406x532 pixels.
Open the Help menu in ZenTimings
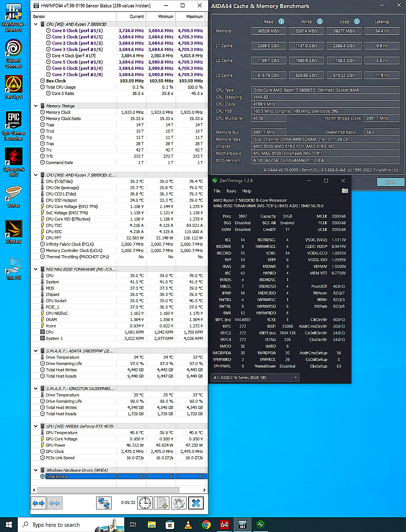pyautogui.click(x=247, y=191)
